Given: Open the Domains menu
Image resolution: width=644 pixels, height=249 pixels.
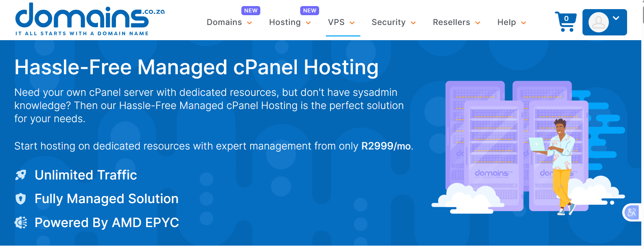Looking at the screenshot, I should pos(230,22).
